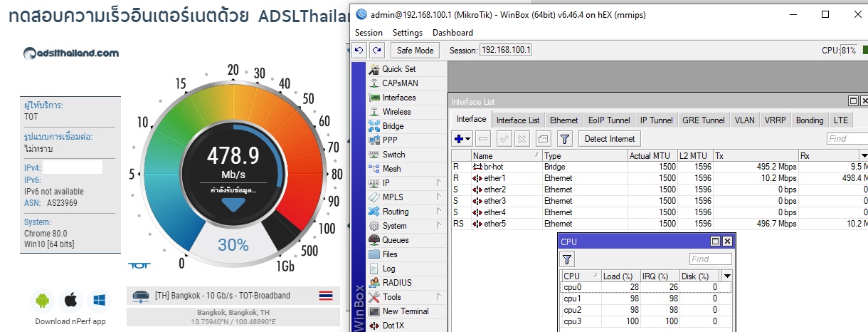The width and height of the screenshot is (868, 332).
Task: Open the Bridge menu in sidebar
Action: click(393, 126)
